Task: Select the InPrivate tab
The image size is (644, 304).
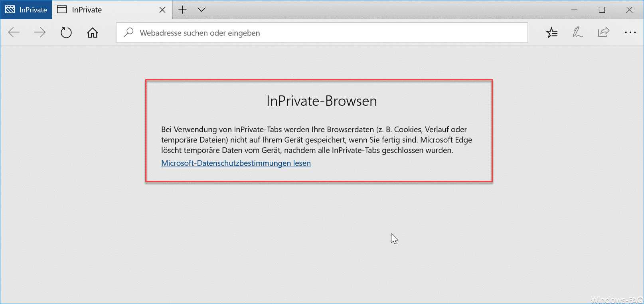Action: click(112, 10)
